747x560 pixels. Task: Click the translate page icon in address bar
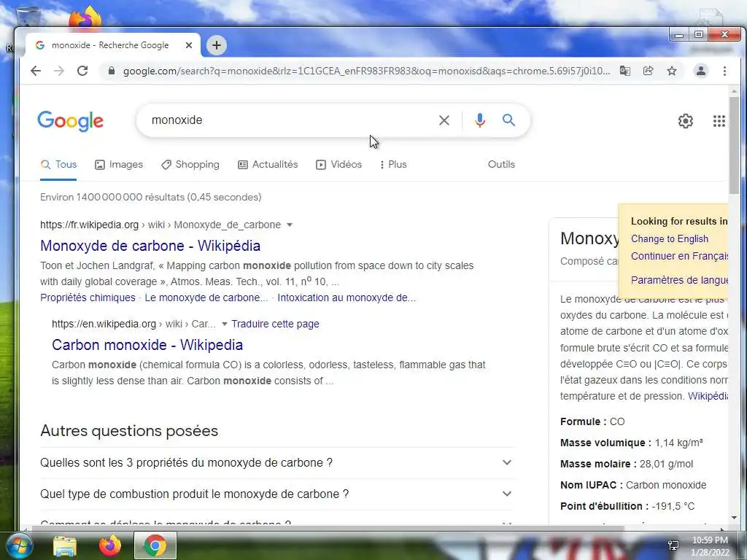(x=624, y=71)
